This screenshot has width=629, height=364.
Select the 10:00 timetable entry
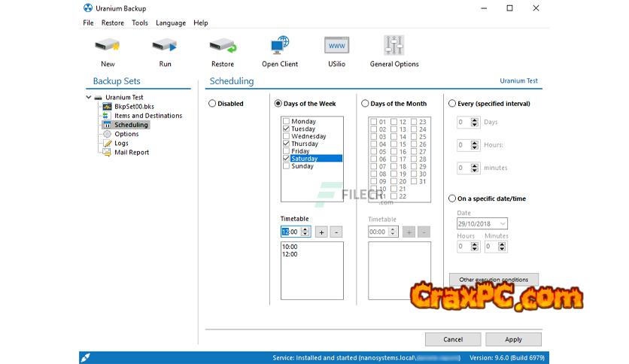tap(290, 247)
